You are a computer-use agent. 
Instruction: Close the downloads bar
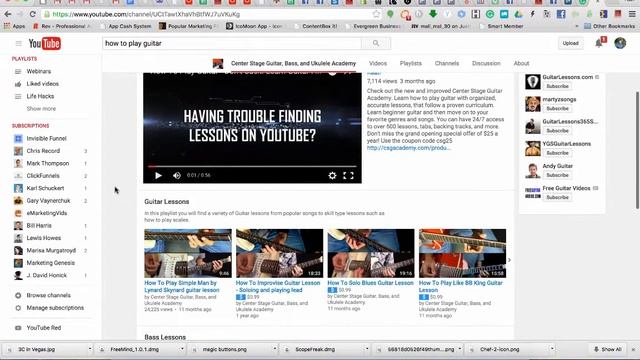pyautogui.click(x=633, y=349)
